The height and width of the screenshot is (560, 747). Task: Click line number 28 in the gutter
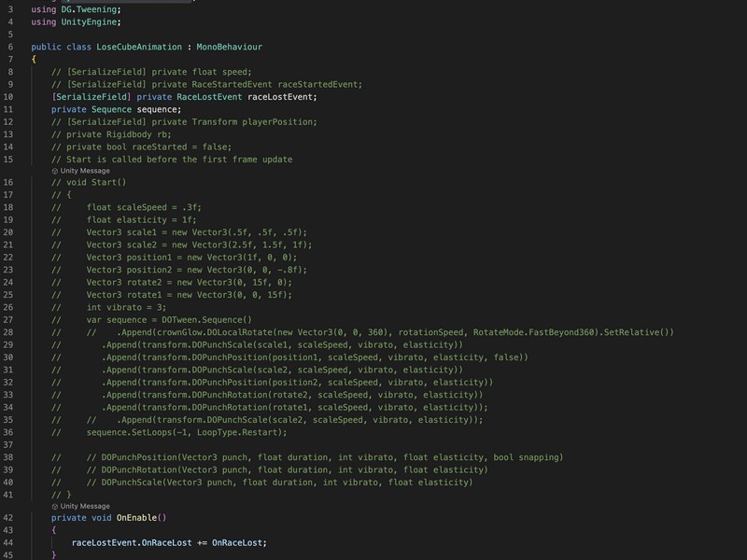point(8,332)
